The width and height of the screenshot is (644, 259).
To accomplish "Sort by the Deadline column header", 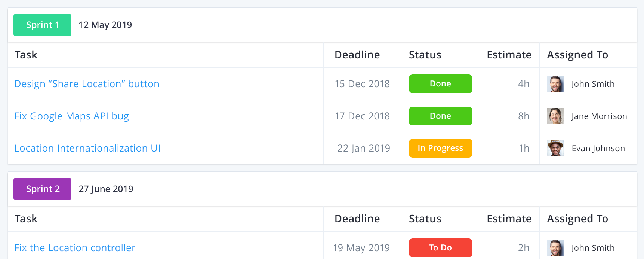I will [x=357, y=55].
